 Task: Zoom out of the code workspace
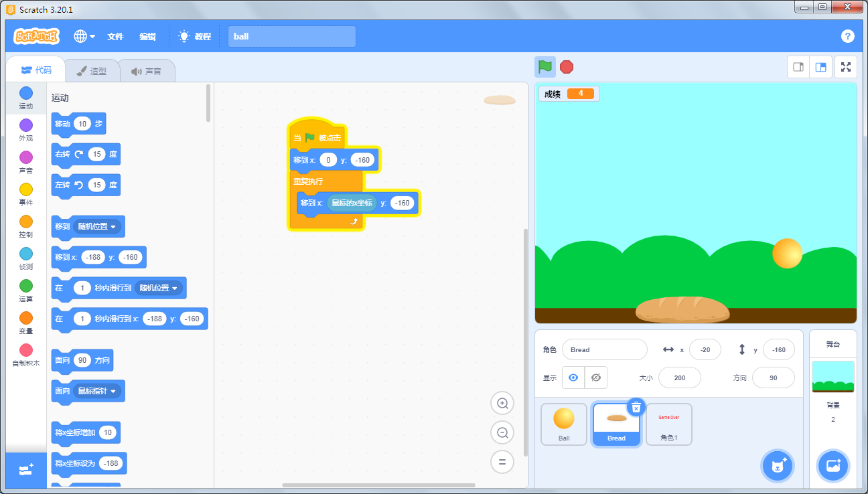click(x=502, y=432)
